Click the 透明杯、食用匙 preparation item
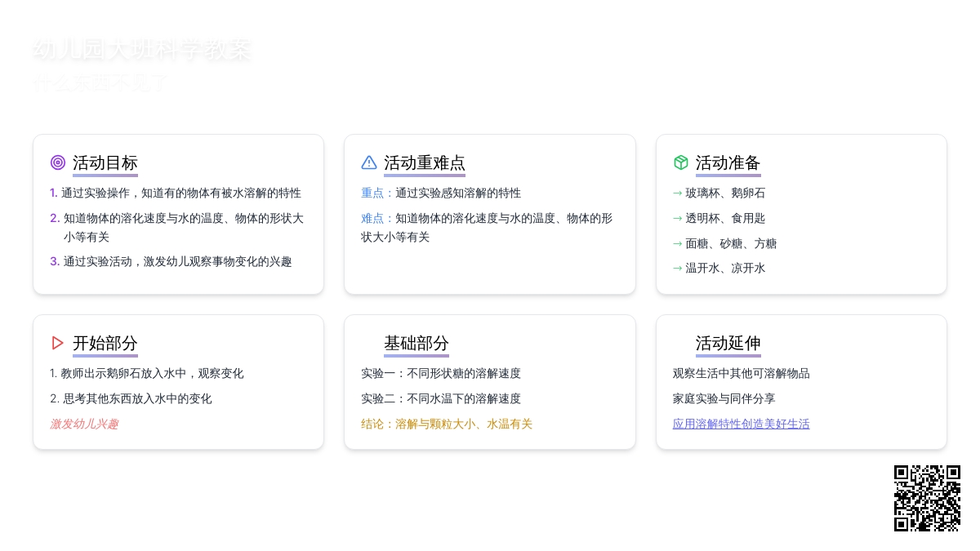 click(719, 218)
